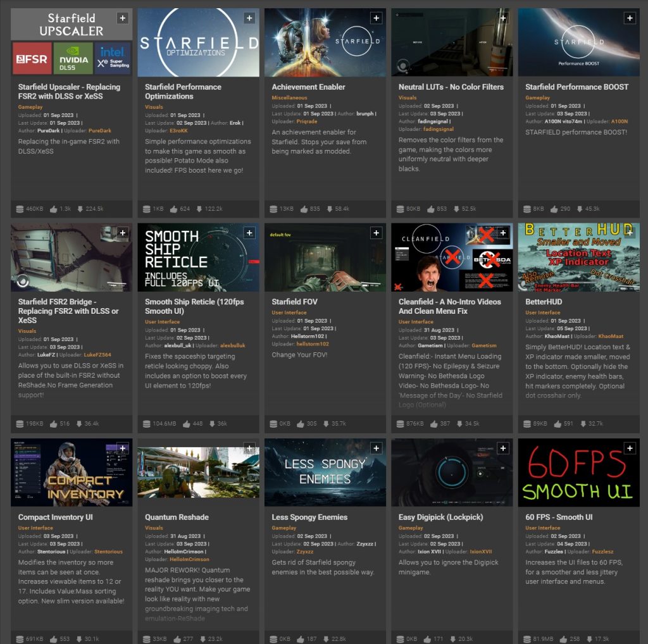Click download arrow icon on Cleanfield card
The width and height of the screenshot is (648, 644).
click(459, 424)
